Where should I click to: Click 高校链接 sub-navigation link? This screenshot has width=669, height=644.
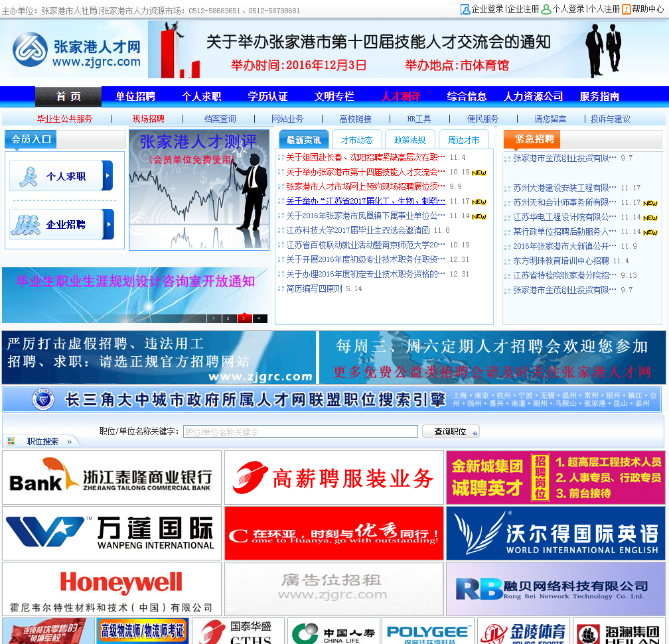coord(355,119)
